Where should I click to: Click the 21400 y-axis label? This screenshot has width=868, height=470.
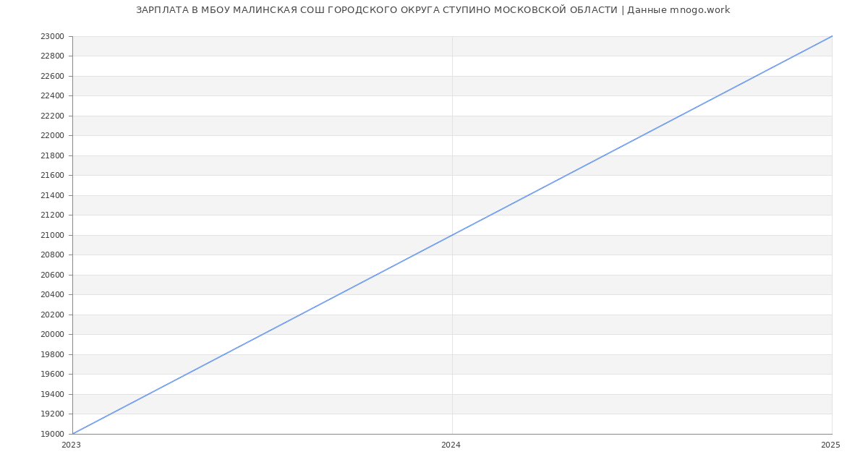(52, 195)
